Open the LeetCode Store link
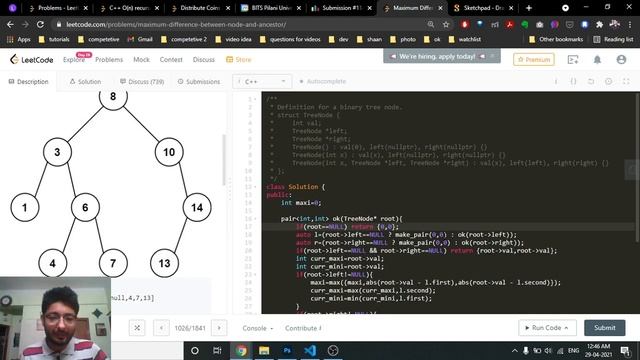 (x=239, y=60)
